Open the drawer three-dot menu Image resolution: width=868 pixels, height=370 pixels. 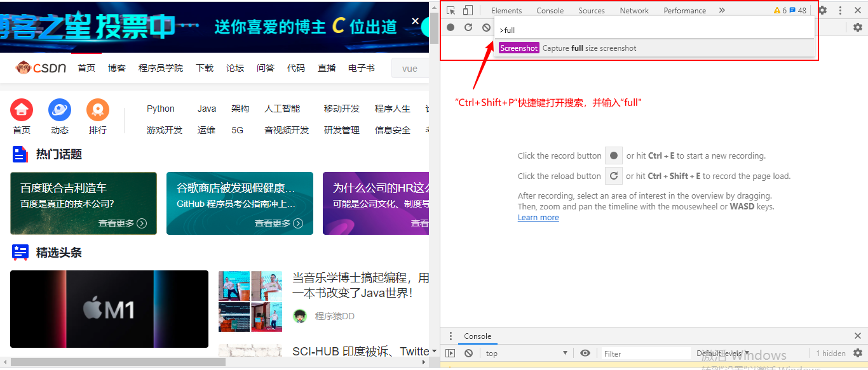(451, 336)
